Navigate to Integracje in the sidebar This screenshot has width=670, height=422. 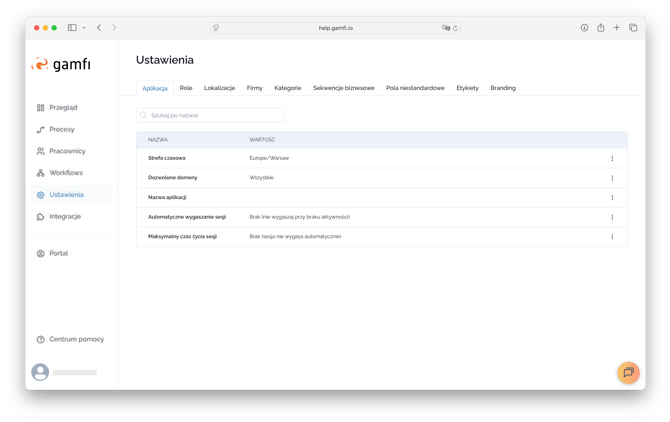pos(65,216)
